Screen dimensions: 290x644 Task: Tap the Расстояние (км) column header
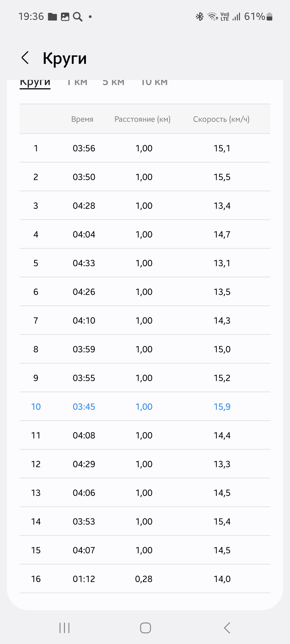pyautogui.click(x=143, y=119)
